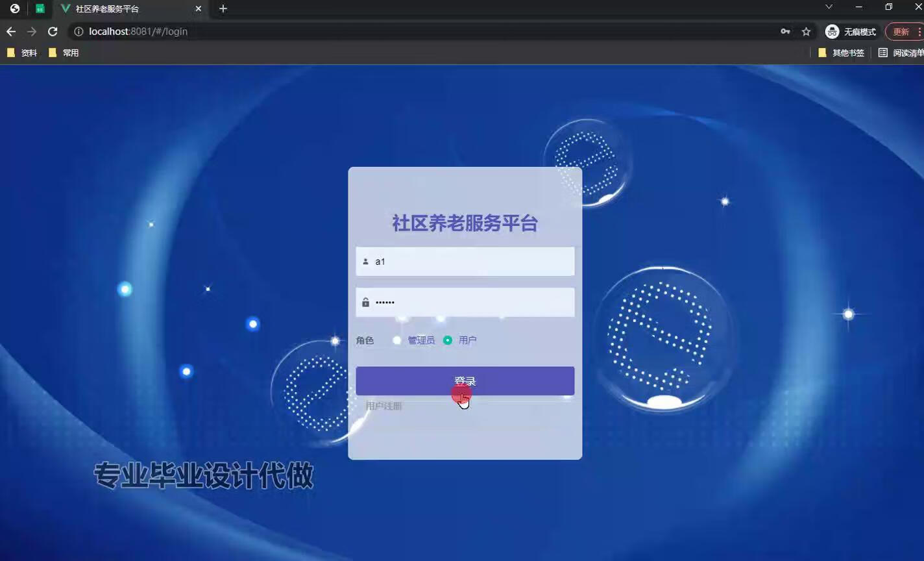Open the 其他书签 folder
924x561 pixels.
click(x=841, y=53)
